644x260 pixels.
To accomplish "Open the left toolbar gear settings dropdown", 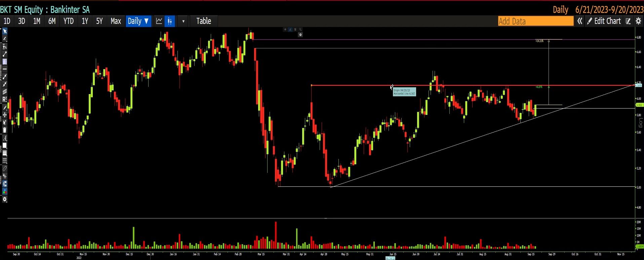I will [5, 199].
